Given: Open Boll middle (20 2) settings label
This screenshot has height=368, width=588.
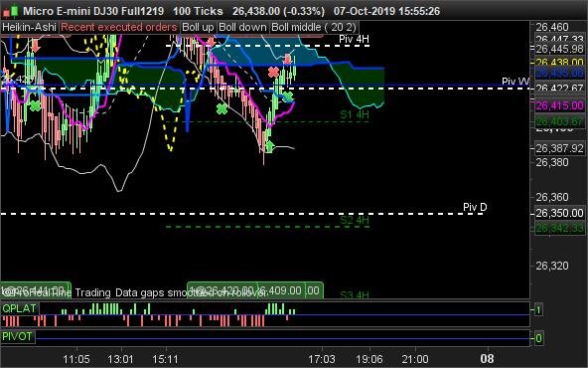Looking at the screenshot, I should [x=314, y=28].
